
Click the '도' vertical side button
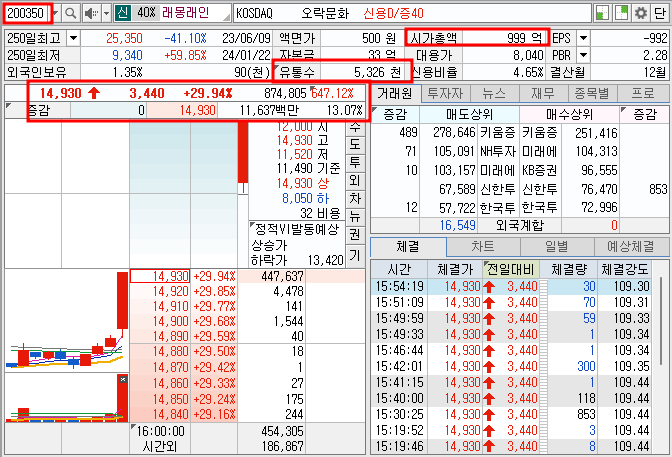coord(355,144)
